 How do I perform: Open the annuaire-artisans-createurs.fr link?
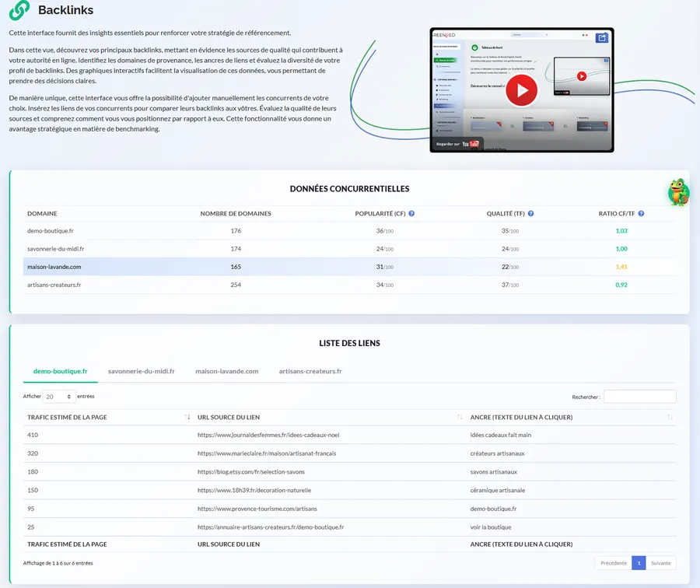(271, 527)
